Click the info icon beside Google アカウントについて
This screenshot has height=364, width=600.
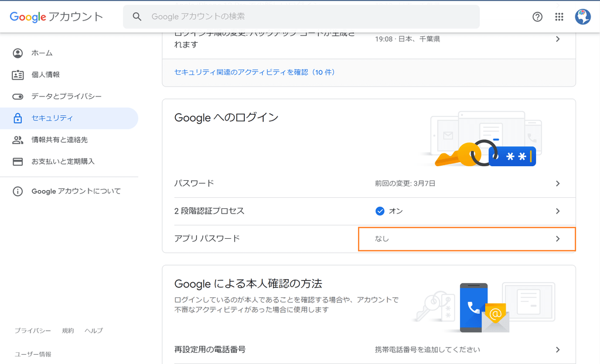tap(18, 191)
